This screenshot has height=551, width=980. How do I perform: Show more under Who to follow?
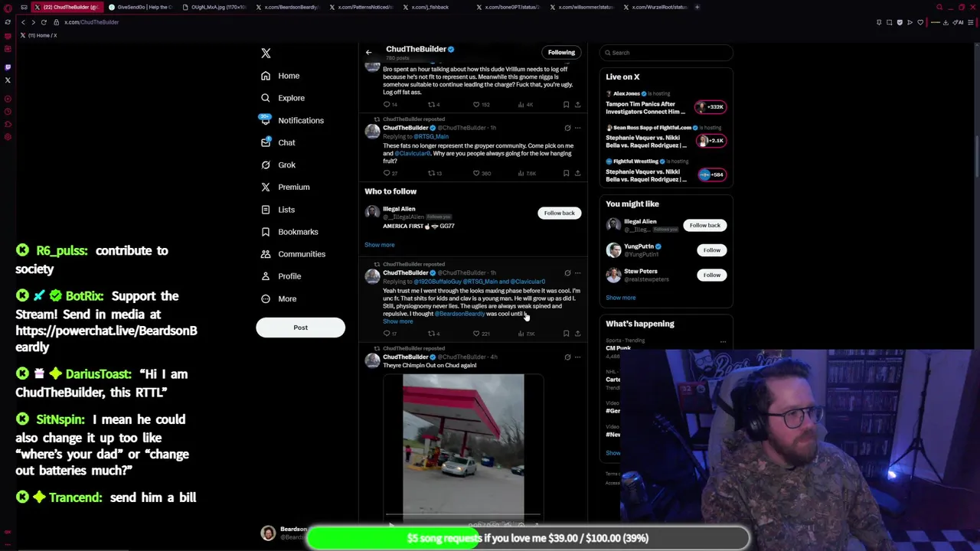click(x=380, y=245)
